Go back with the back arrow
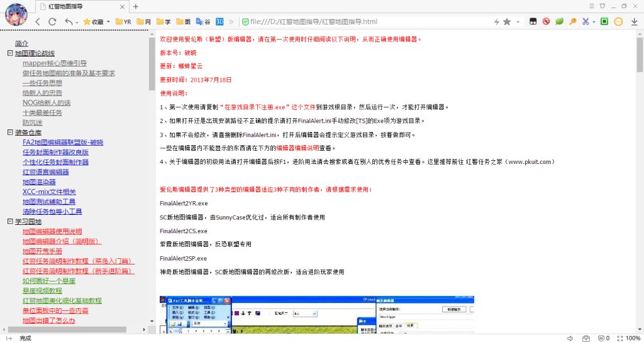644x343 pixels. coord(38,22)
